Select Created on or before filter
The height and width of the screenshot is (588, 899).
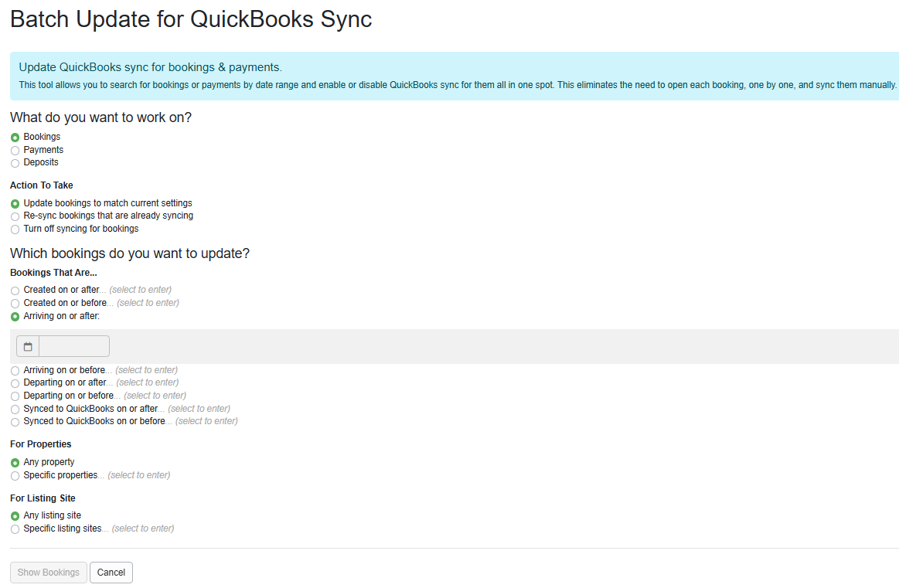[x=14, y=303]
